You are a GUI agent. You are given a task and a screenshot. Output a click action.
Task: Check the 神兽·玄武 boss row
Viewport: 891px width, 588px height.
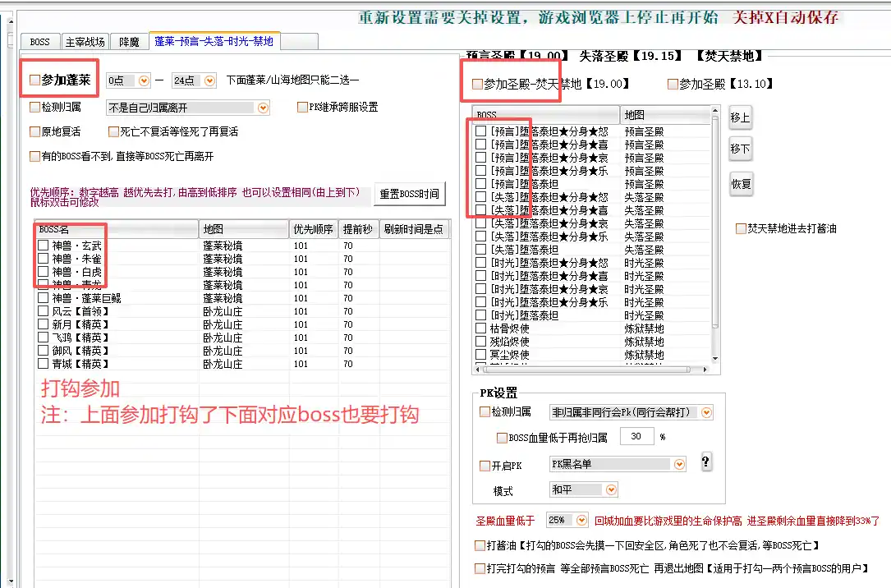(44, 246)
